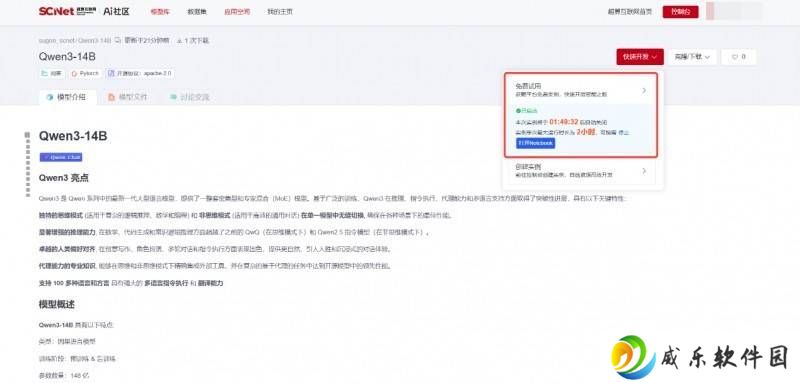The image size is (800, 383).
Task: Click the green running status indicator
Action: (526, 111)
